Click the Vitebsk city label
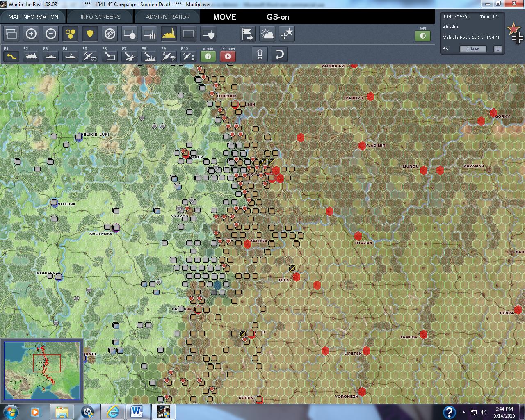Screen dimensions: 525x420 [x=67, y=204]
